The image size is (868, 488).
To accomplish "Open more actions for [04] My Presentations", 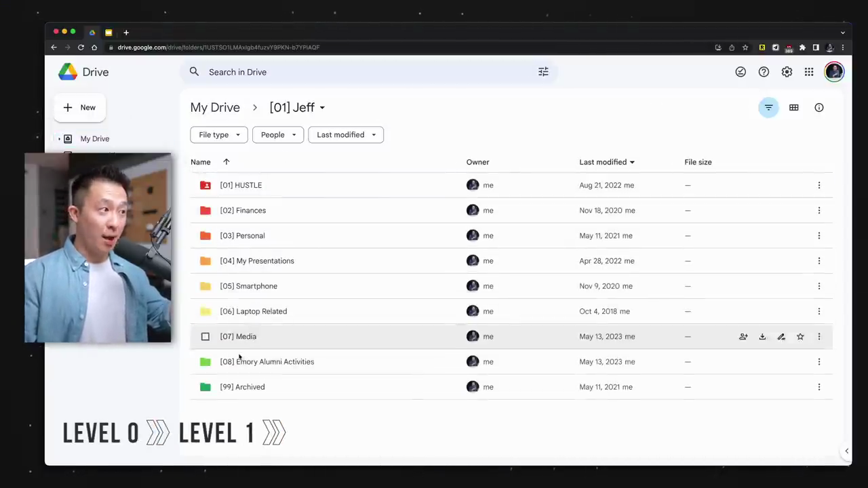I will tap(818, 260).
